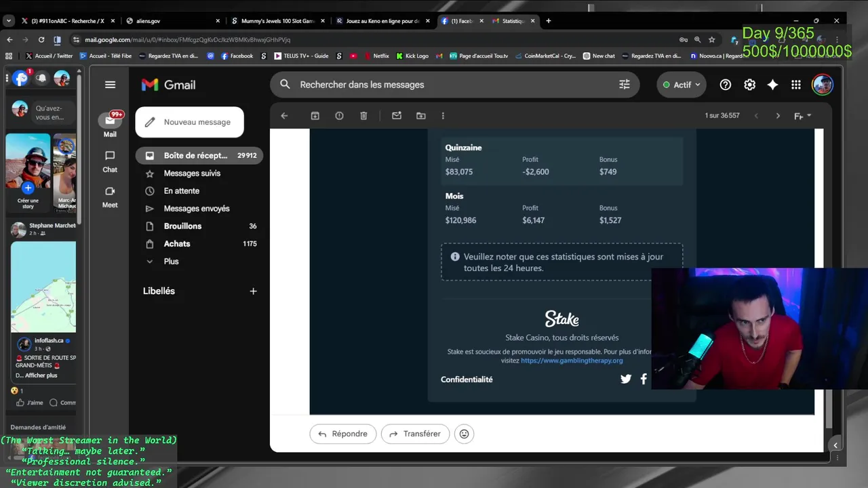Switch to #911onABC X tab
Viewport: 868px width, 488px height.
click(66, 21)
